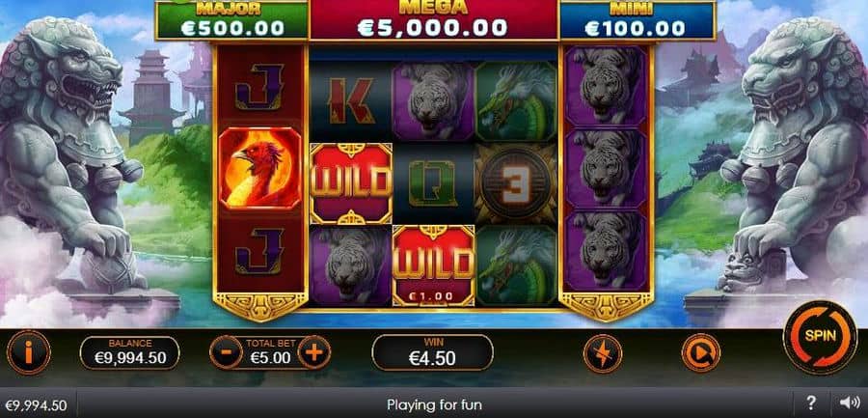This screenshot has height=418, width=868.
Task: Click the MEGA jackpot banner
Action: [433, 20]
